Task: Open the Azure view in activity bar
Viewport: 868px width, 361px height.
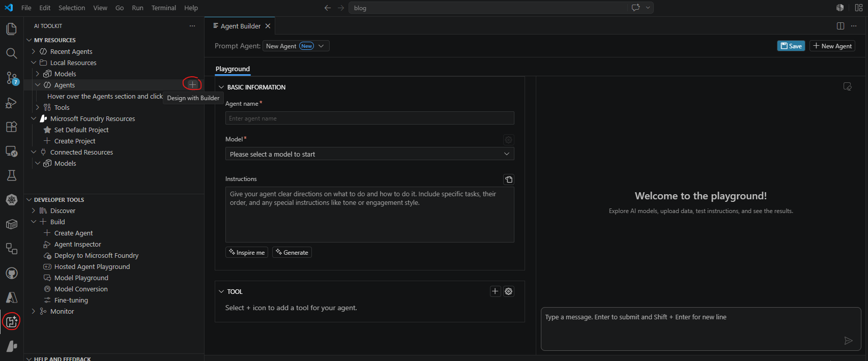Action: [11, 297]
